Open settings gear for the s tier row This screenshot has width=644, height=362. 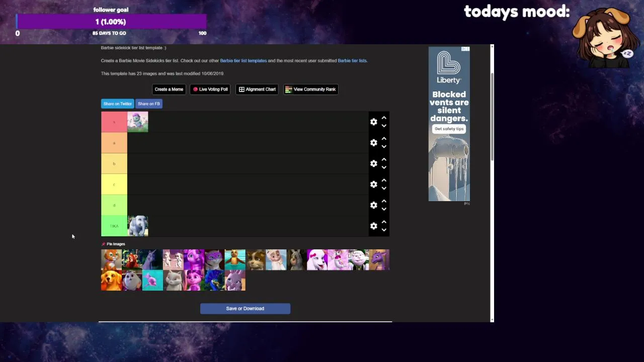373,122
